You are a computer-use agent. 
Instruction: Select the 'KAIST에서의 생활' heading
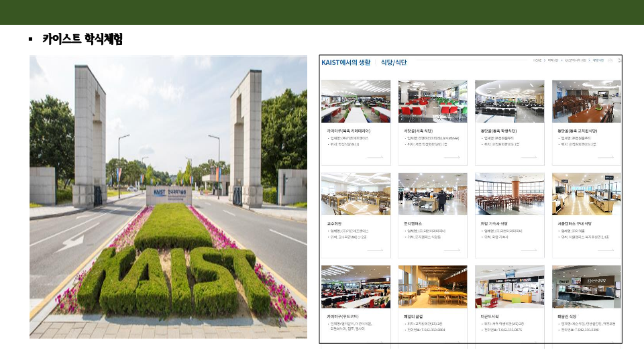[346, 62]
